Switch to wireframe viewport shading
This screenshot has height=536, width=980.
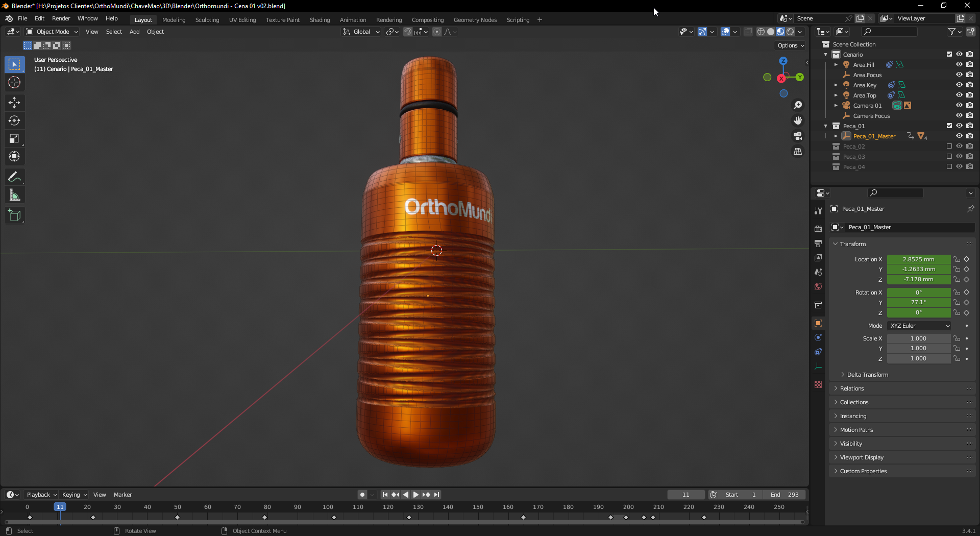761,32
